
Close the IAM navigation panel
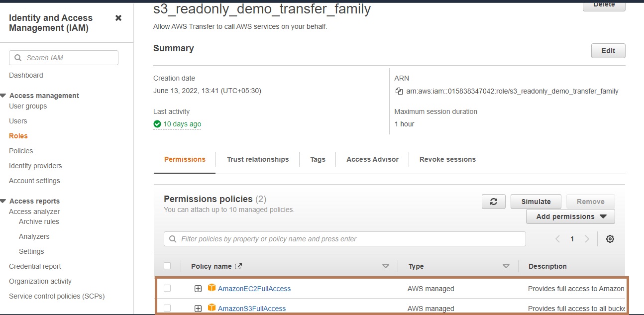tap(118, 18)
